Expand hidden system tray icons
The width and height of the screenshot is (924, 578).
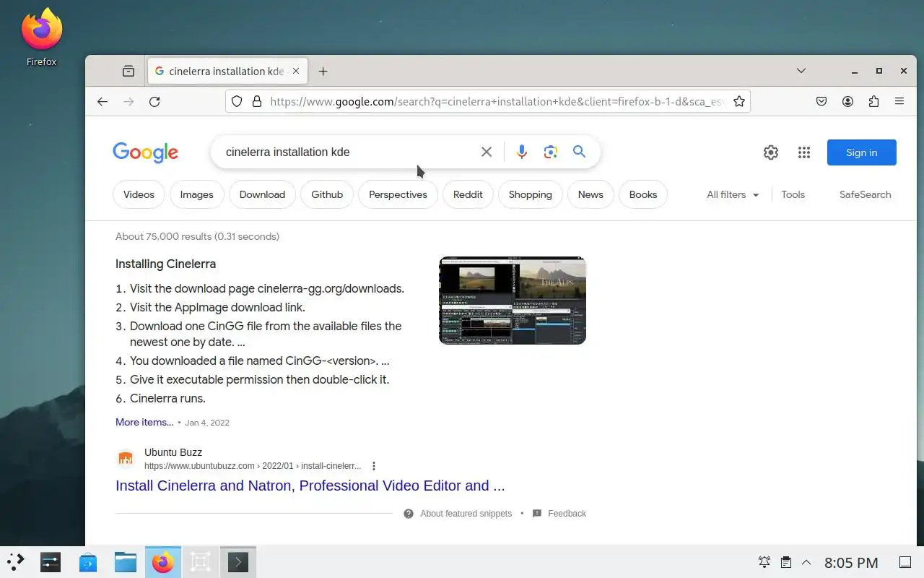point(806,562)
